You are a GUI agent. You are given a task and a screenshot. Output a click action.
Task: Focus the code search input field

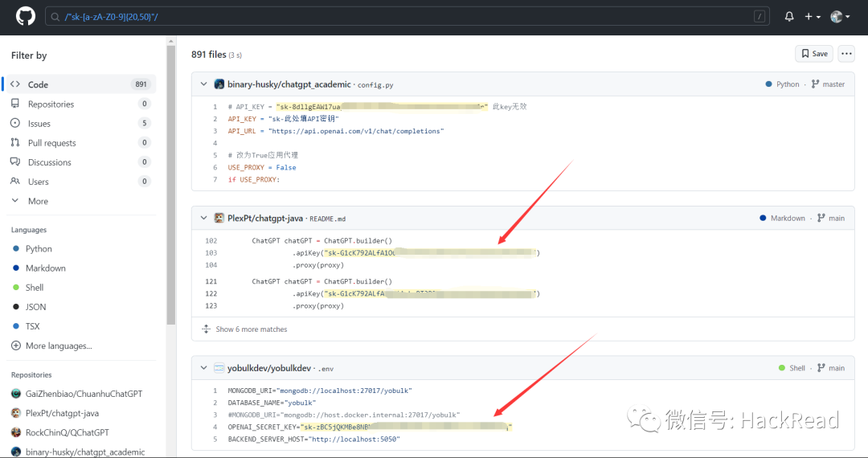(407, 17)
